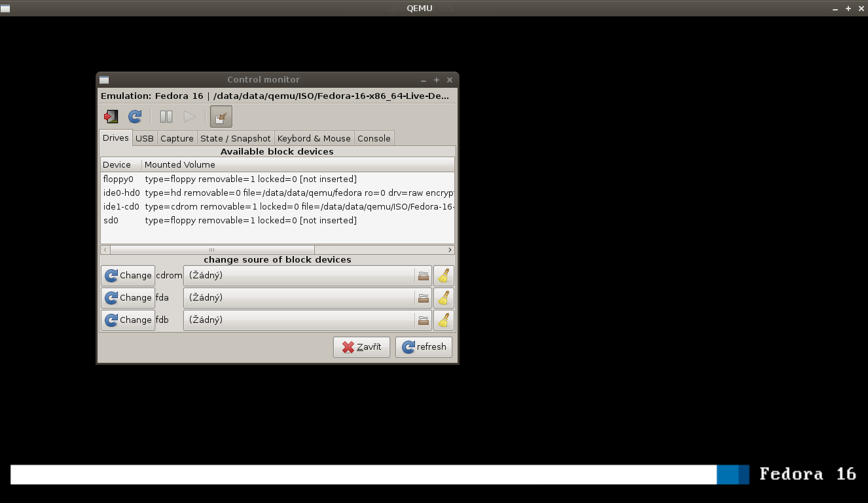Close the QEMU main window
Image resolution: width=868 pixels, height=503 pixels.
click(x=861, y=9)
